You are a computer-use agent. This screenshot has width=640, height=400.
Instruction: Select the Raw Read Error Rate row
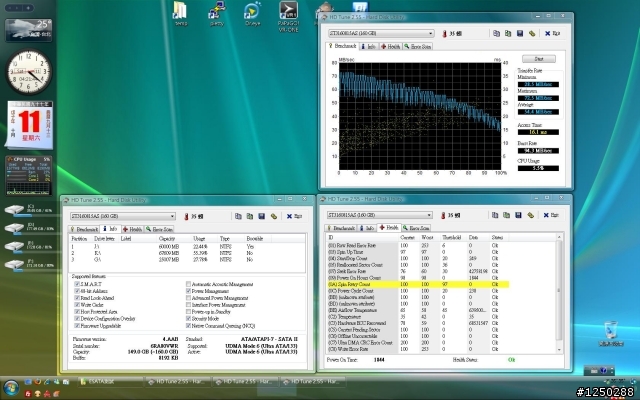click(x=418, y=246)
